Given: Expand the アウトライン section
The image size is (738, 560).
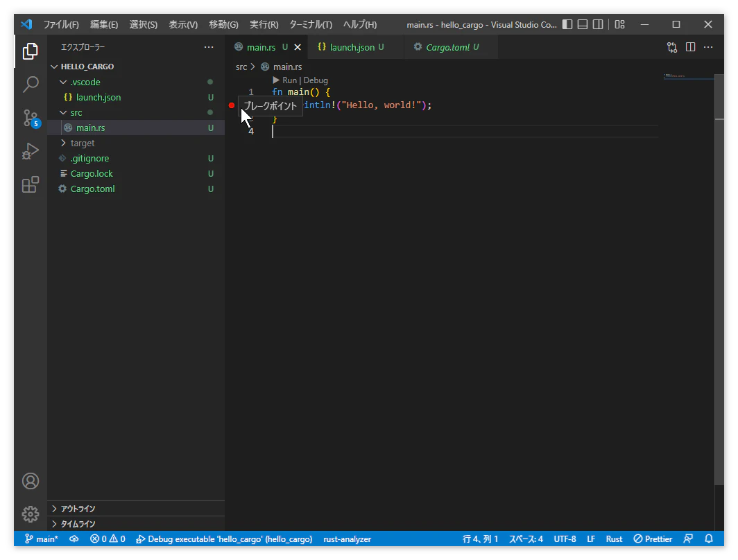Looking at the screenshot, I should click(x=136, y=509).
